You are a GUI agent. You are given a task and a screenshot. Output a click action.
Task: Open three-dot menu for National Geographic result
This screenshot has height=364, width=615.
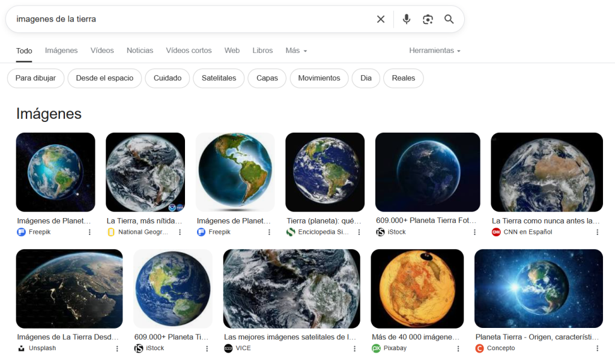click(x=180, y=232)
